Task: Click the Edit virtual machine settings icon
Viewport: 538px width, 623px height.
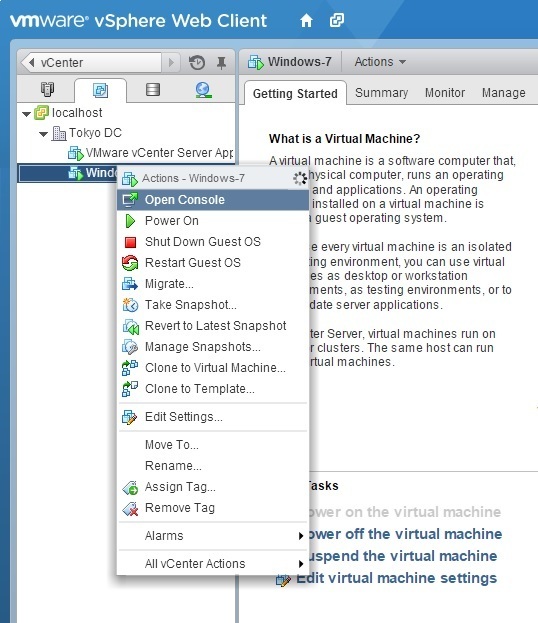Action: 283,580
